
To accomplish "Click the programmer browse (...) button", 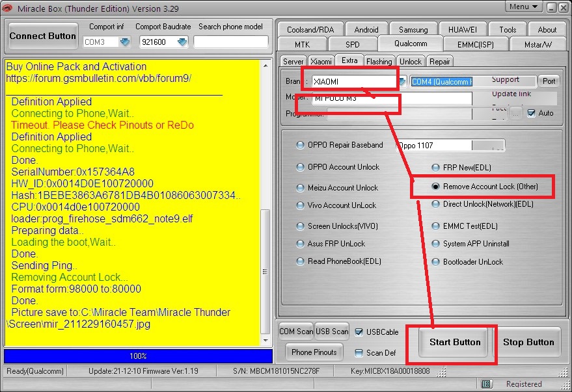I will pyautogui.click(x=515, y=113).
